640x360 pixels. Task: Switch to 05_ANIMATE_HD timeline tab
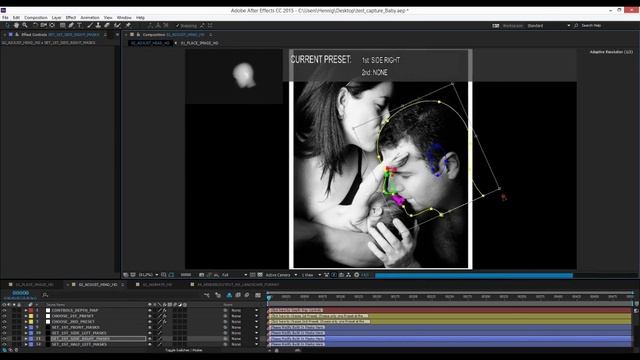[x=157, y=284]
